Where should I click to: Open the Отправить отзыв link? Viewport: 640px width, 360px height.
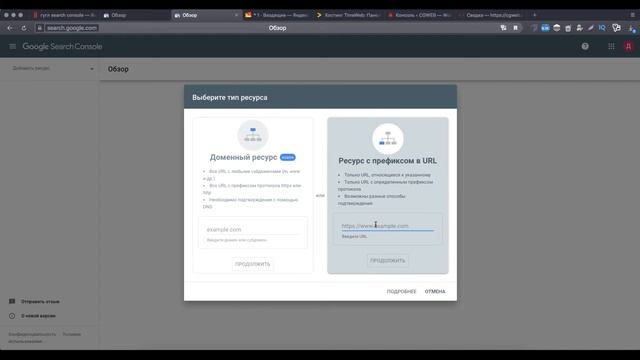(40, 302)
